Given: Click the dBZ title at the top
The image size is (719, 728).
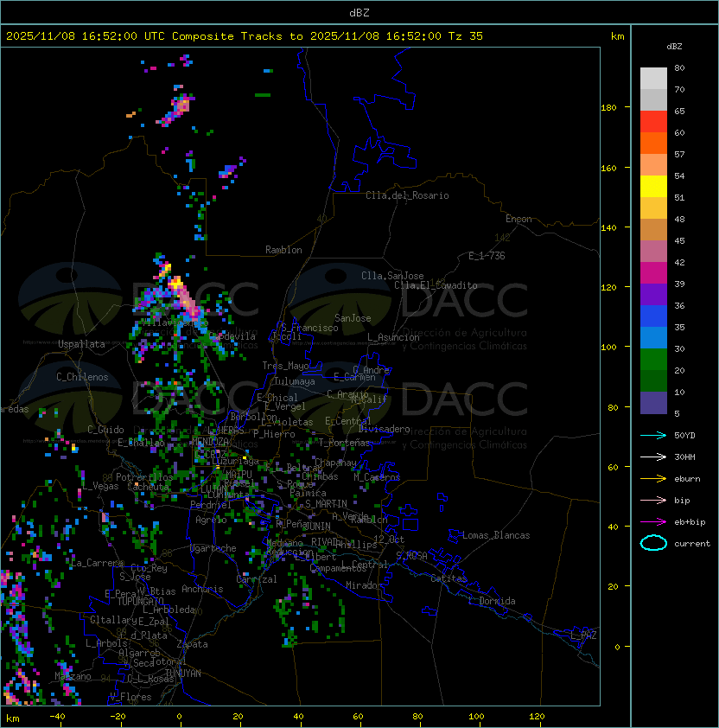Looking at the screenshot, I should (x=359, y=12).
